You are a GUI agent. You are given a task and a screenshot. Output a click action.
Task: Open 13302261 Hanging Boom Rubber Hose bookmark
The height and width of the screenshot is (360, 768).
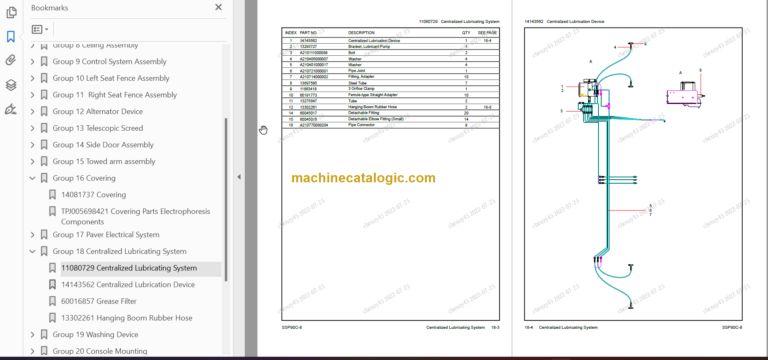(126, 318)
